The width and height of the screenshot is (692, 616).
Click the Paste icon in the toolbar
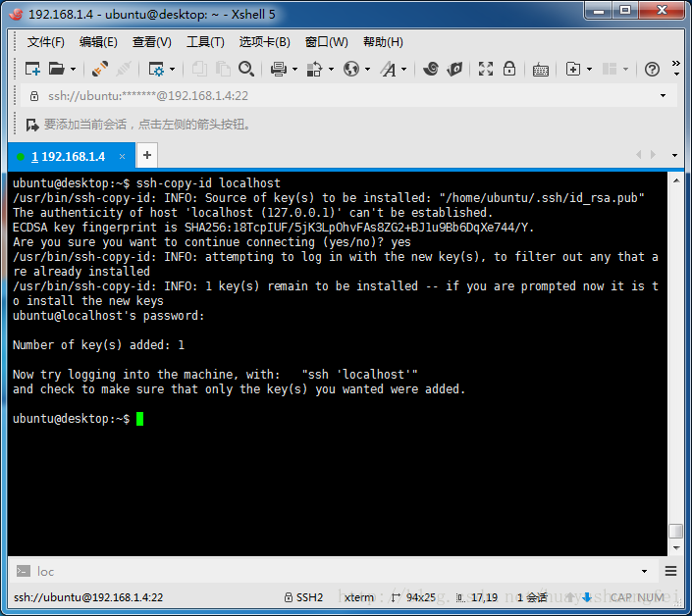[223, 69]
